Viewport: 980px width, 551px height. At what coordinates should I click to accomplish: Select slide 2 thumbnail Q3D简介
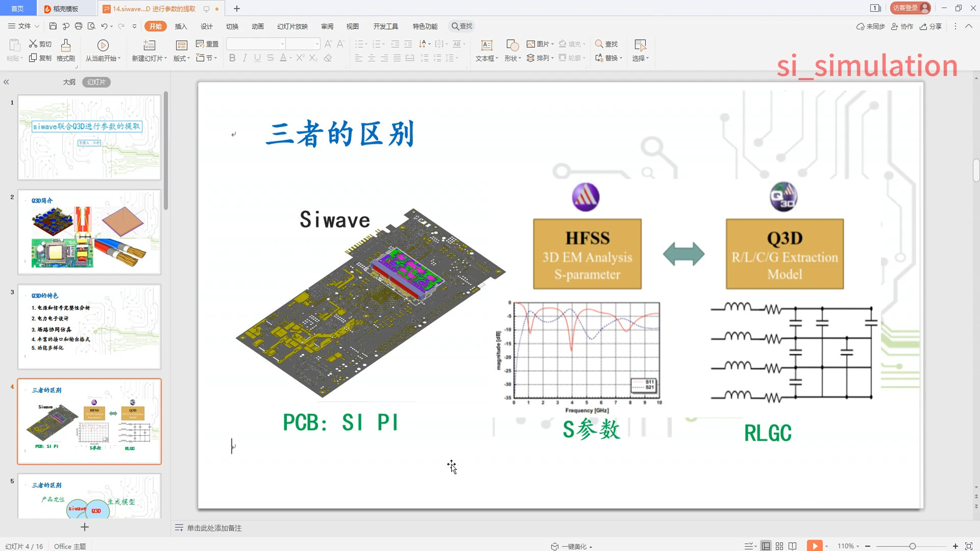89,232
